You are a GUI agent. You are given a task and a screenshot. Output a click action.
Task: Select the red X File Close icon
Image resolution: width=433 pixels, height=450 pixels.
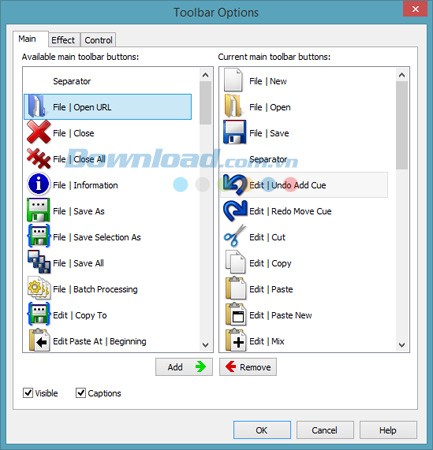[x=39, y=132]
